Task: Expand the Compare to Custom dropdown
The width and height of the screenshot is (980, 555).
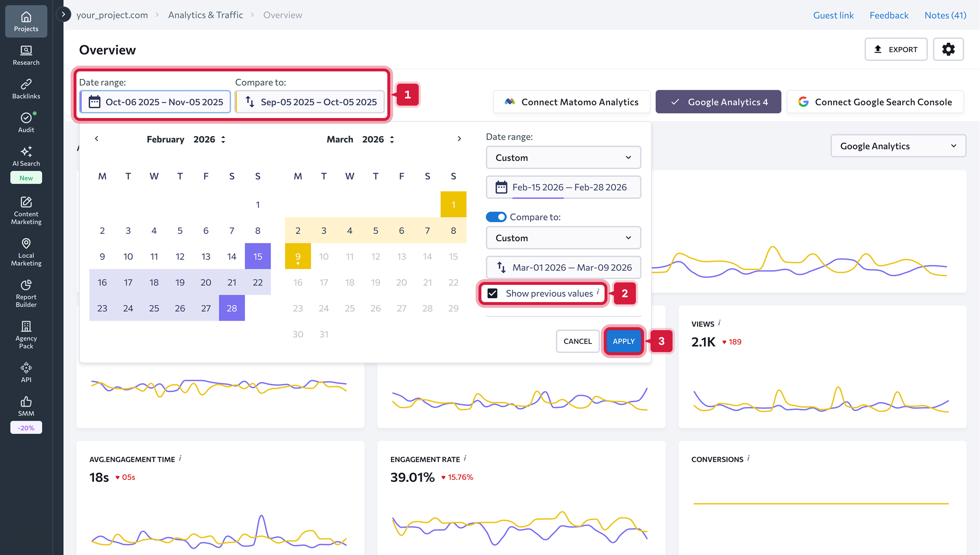Action: pos(563,237)
